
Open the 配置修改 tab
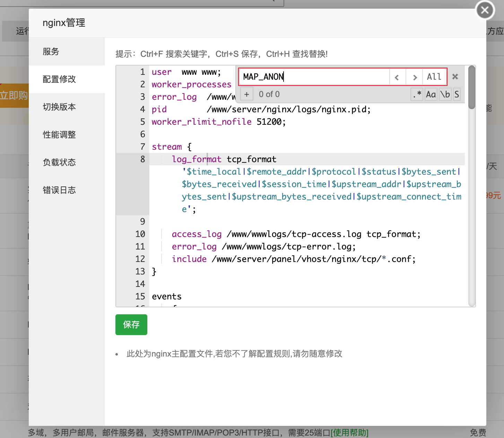(67, 79)
